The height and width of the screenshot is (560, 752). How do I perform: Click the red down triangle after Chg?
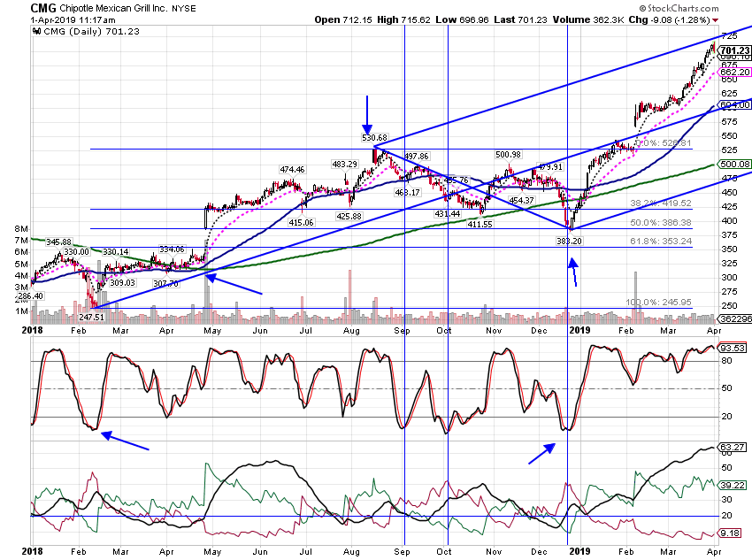tap(716, 20)
